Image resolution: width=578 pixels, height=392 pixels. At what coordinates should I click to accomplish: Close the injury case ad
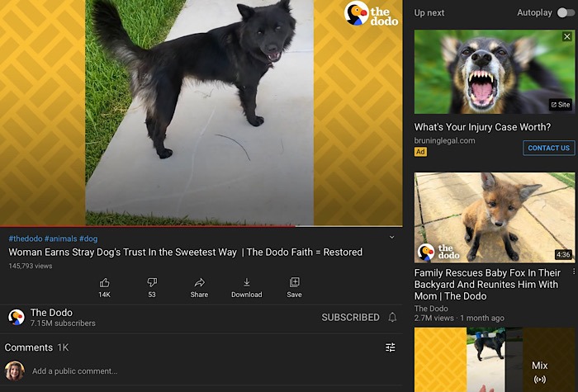coord(566,37)
